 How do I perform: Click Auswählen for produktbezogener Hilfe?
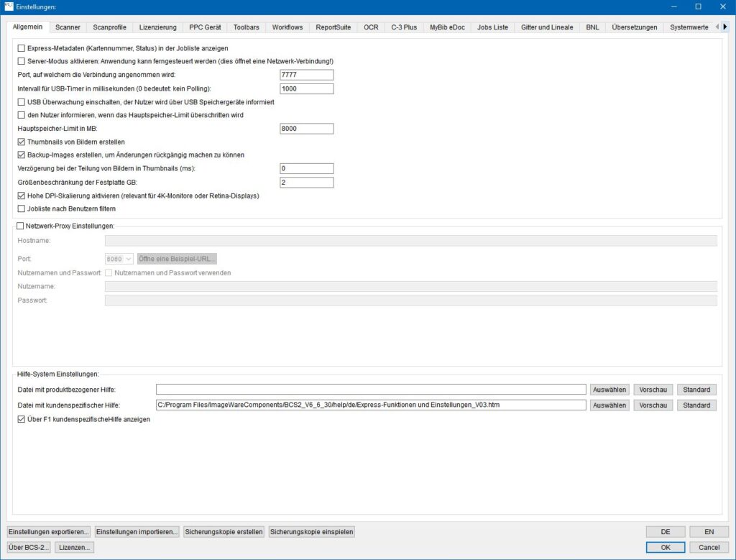[609, 390]
